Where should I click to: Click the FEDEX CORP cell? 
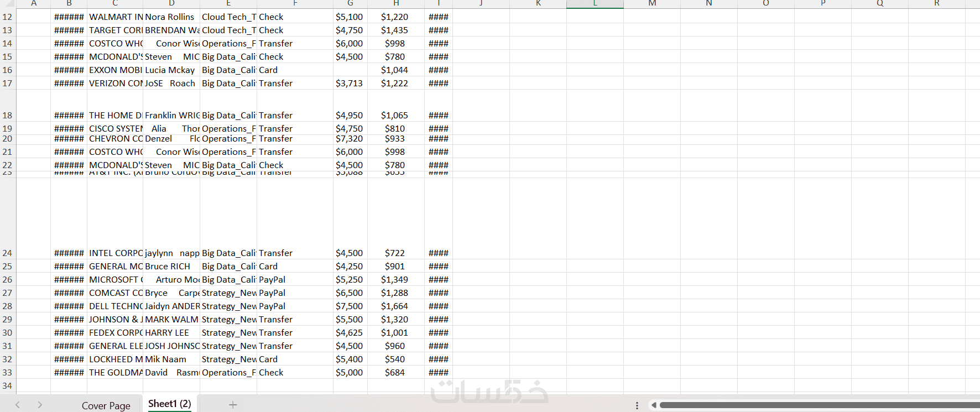(x=115, y=332)
